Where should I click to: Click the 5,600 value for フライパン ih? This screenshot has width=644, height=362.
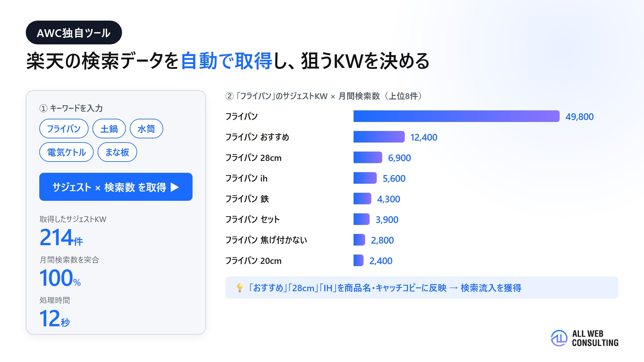[394, 178]
